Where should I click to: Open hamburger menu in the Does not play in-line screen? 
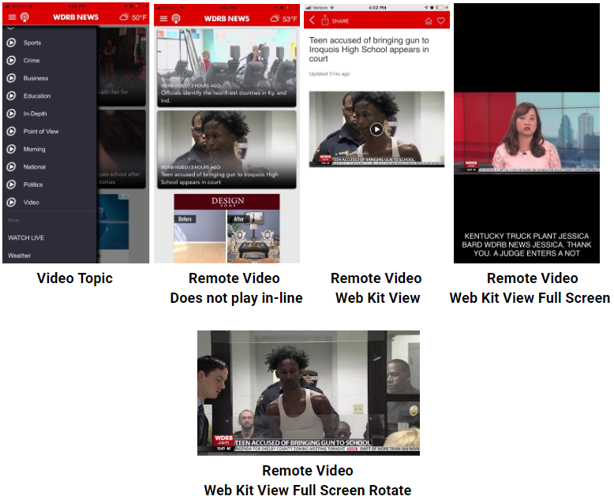pos(164,18)
